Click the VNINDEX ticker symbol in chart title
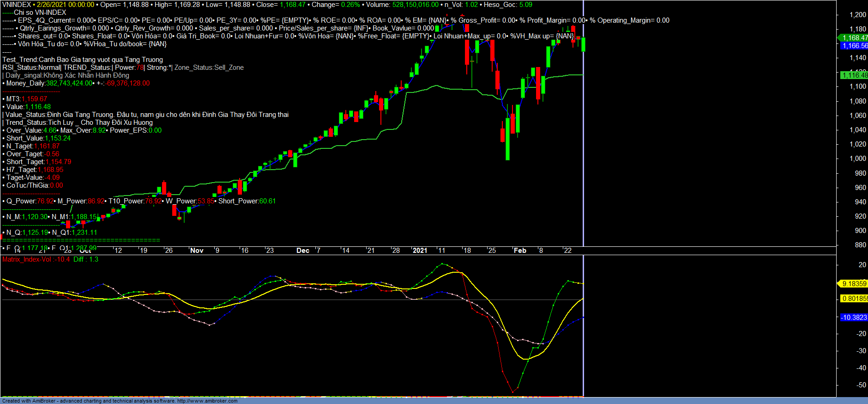 (x=17, y=5)
